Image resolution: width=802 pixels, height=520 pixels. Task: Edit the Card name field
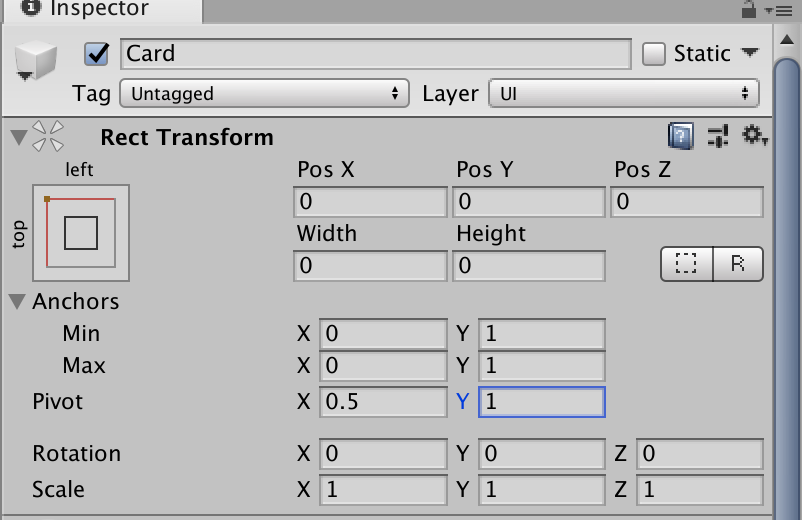click(376, 54)
